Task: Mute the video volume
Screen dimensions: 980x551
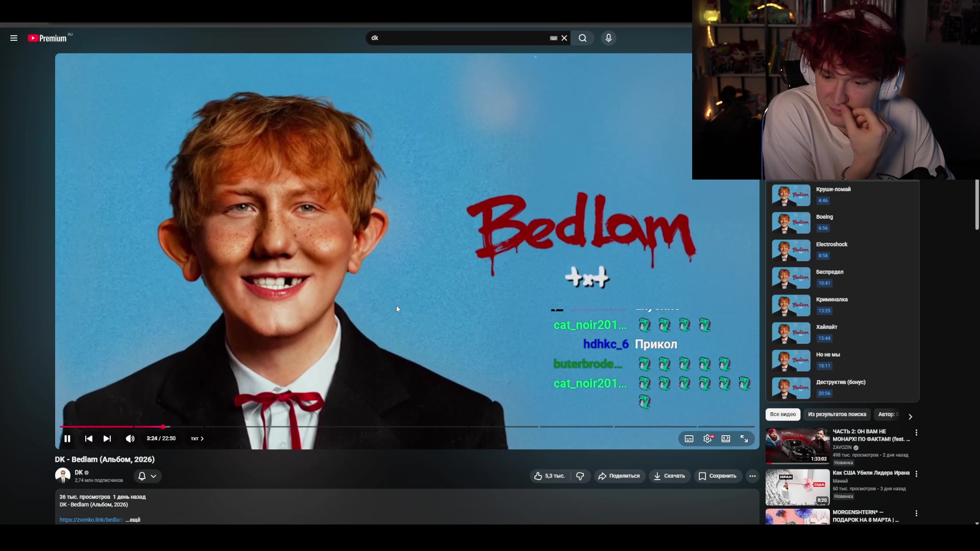Action: (130, 439)
